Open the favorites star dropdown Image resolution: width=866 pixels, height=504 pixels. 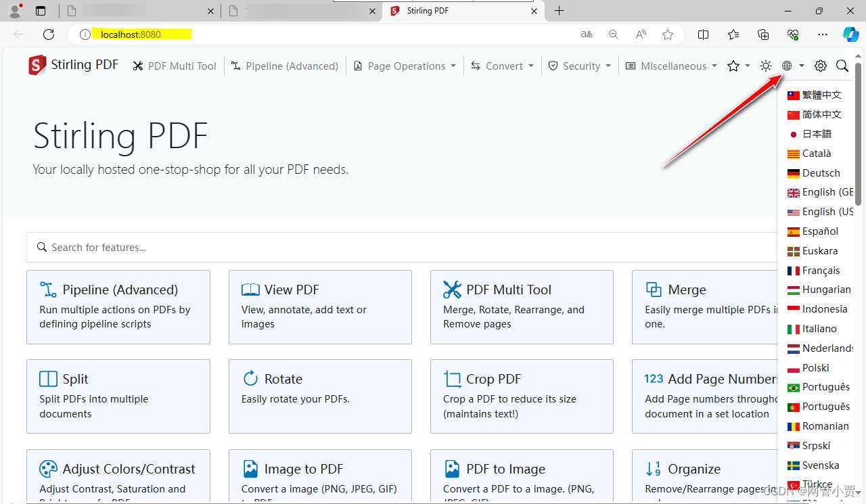click(x=738, y=66)
